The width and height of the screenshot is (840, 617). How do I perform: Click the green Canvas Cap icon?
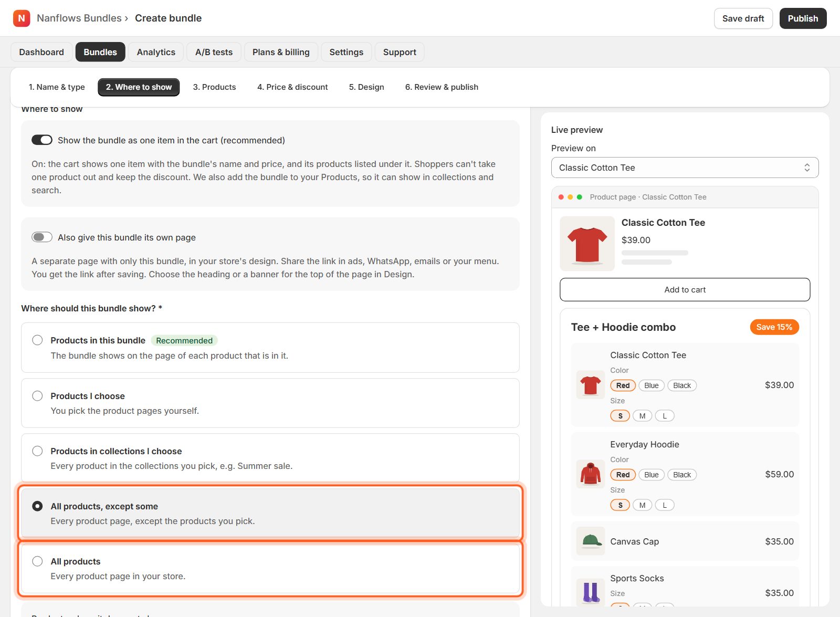click(591, 541)
